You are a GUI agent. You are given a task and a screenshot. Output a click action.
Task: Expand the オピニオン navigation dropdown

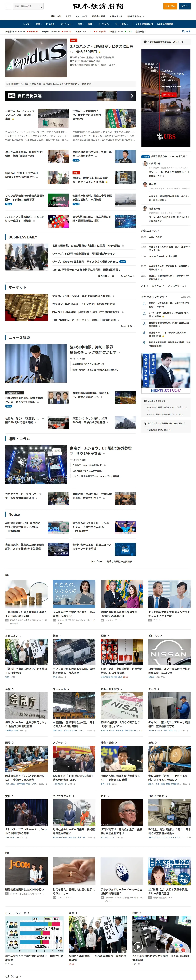pos(105,24)
